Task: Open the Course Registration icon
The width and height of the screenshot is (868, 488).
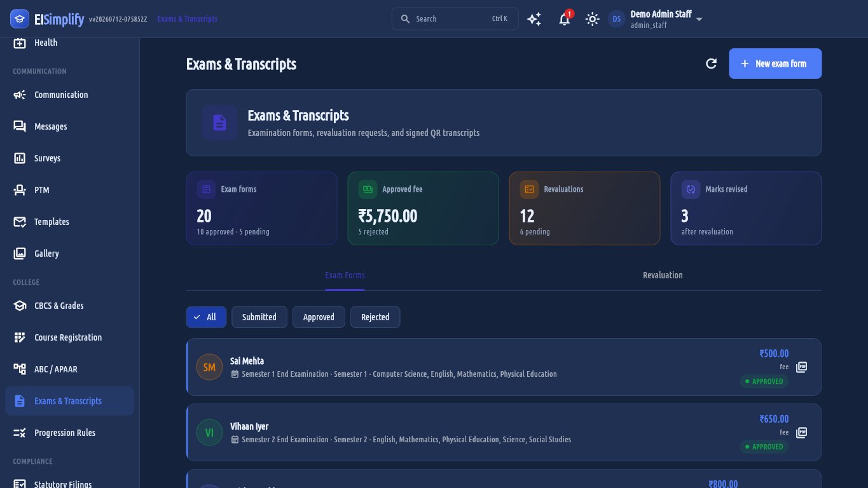Action: click(20, 337)
